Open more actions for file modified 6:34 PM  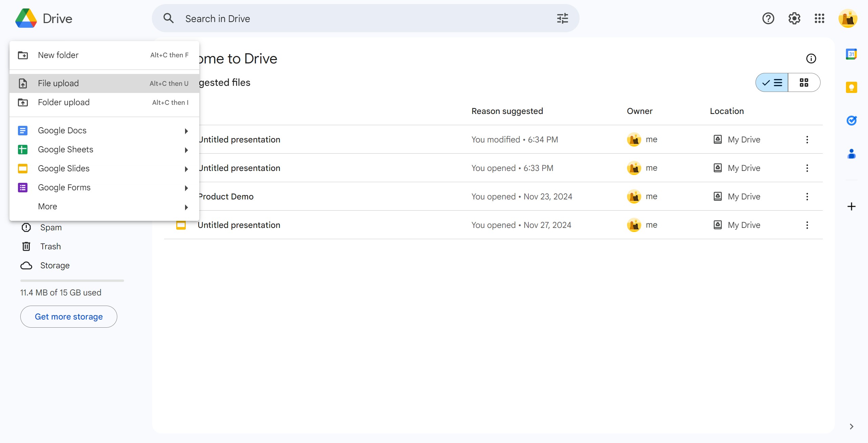(807, 139)
